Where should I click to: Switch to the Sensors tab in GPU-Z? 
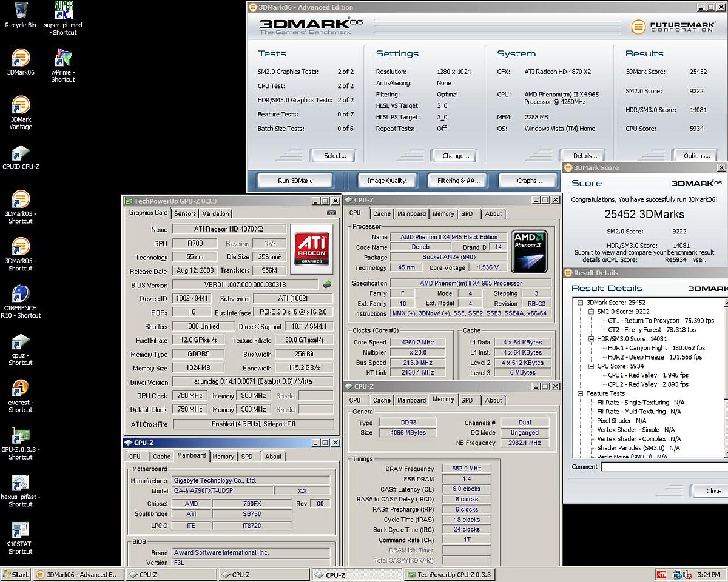point(185,213)
